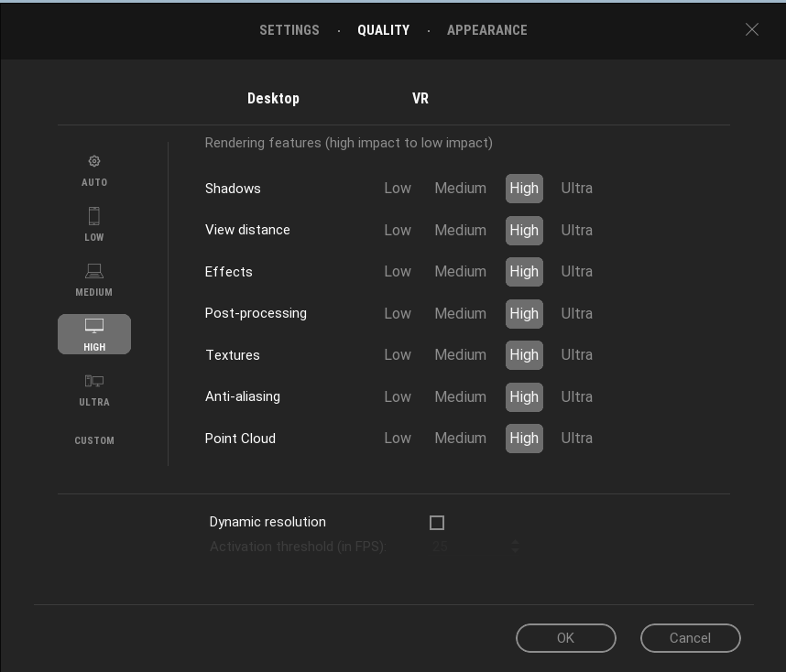
Task: Select the Auto quality preset gear icon
Action: coord(94,162)
